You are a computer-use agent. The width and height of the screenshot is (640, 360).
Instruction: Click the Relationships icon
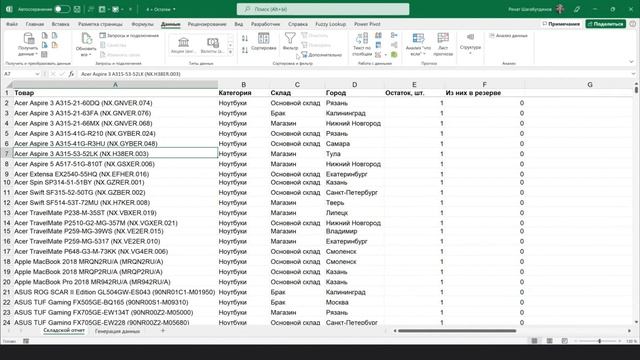point(394,45)
